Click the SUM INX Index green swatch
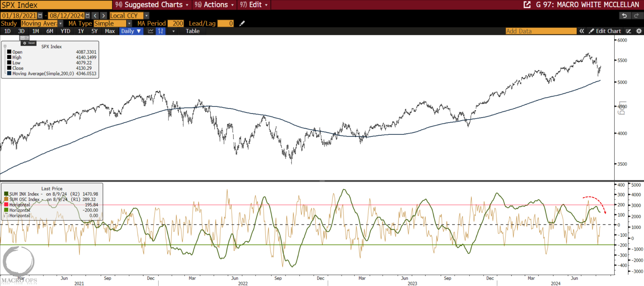The height and width of the screenshot is (286, 644). pyautogui.click(x=6, y=194)
